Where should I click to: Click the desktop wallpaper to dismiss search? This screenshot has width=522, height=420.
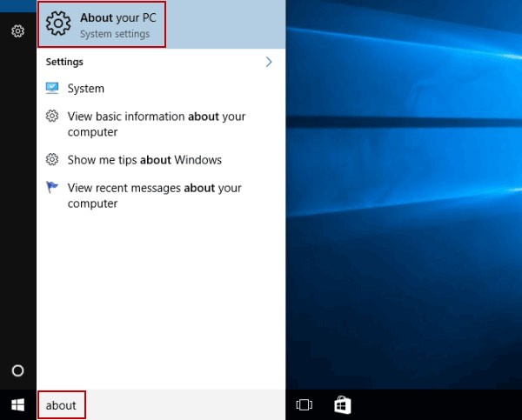pos(405,217)
